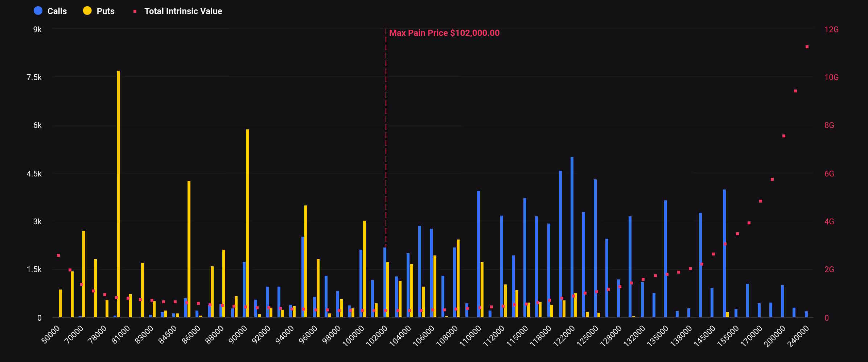
Task: Click the Puts bar at 100000 strike
Action: (365, 269)
